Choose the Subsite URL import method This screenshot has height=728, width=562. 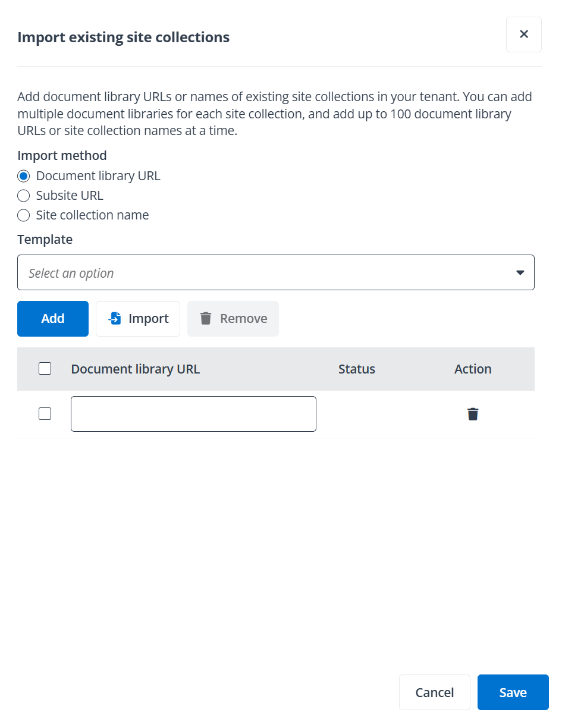[23, 196]
